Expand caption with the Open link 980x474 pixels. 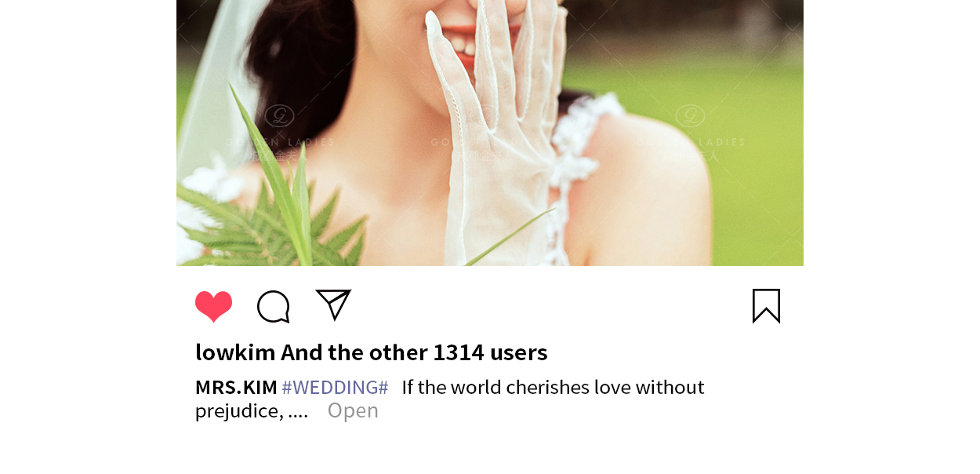coord(353,410)
